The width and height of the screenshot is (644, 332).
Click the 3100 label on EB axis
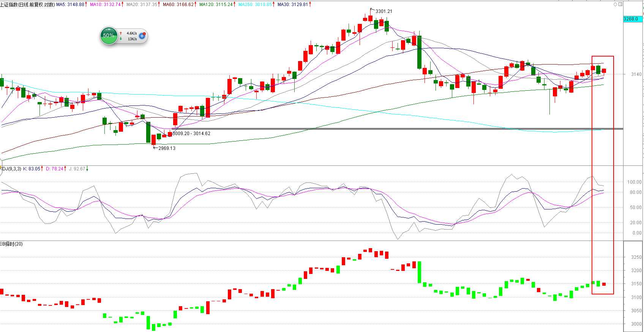636,297
